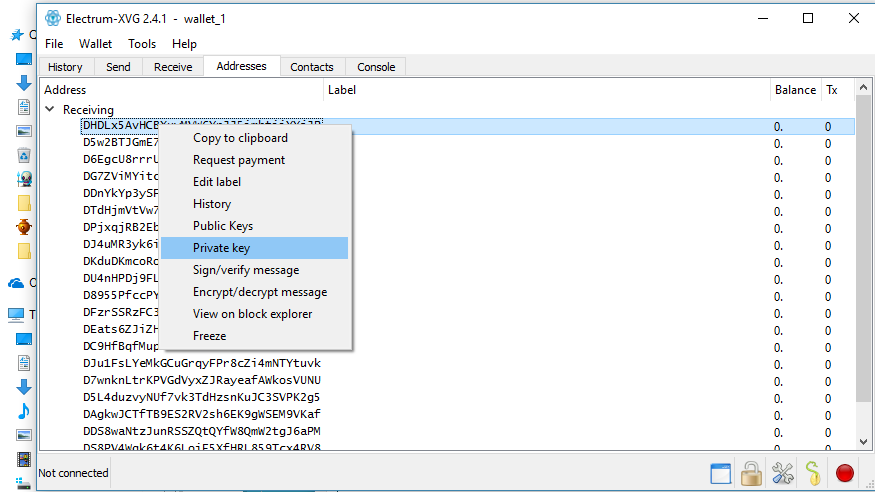Viewport: 875px width, 492px height.
Task: Select address DAgkwJCTfTB9ES2RV2sh6EK9gWSEM9VKaf
Action: click(x=202, y=414)
